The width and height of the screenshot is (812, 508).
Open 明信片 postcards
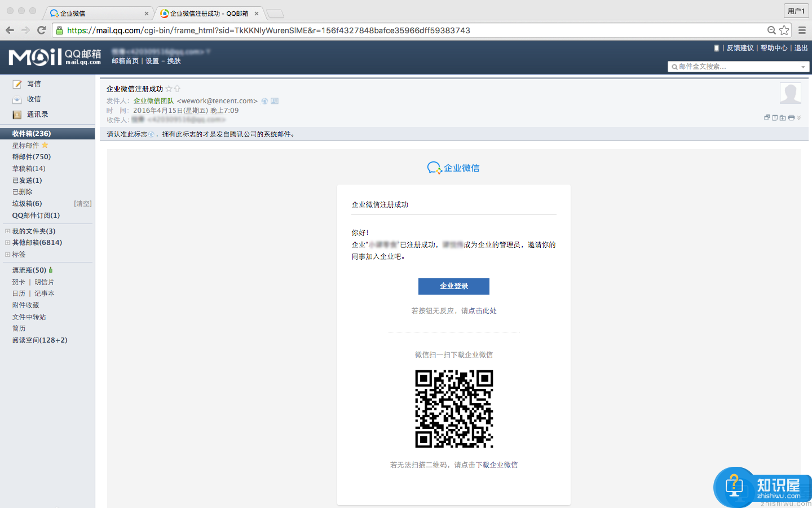click(44, 282)
